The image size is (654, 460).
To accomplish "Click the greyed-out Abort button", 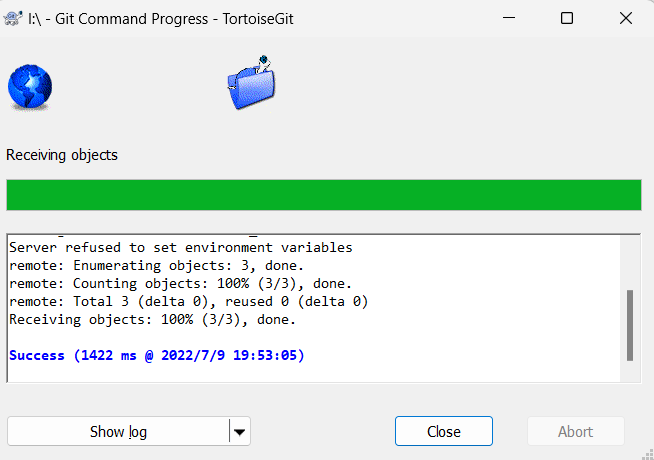I will pyautogui.click(x=576, y=432).
